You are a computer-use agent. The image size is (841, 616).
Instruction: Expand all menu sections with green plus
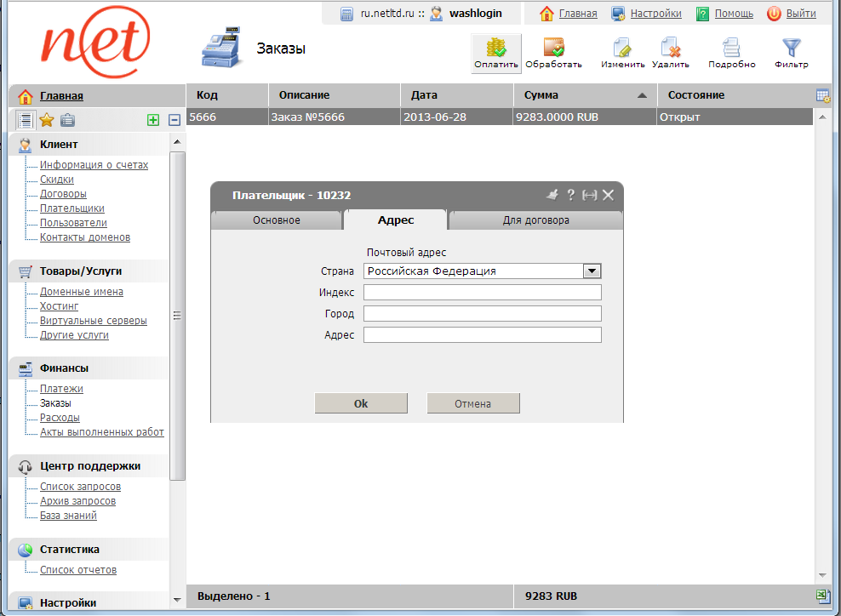153,120
